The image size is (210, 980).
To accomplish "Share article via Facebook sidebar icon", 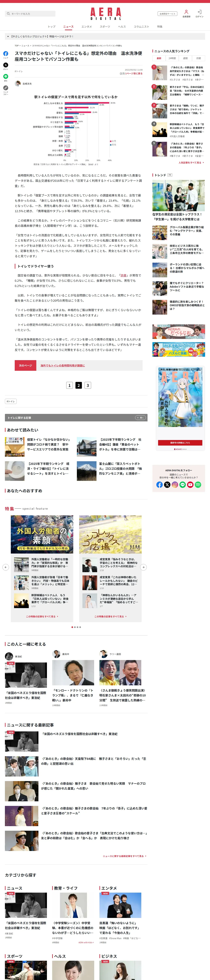I will (x=6, y=53).
